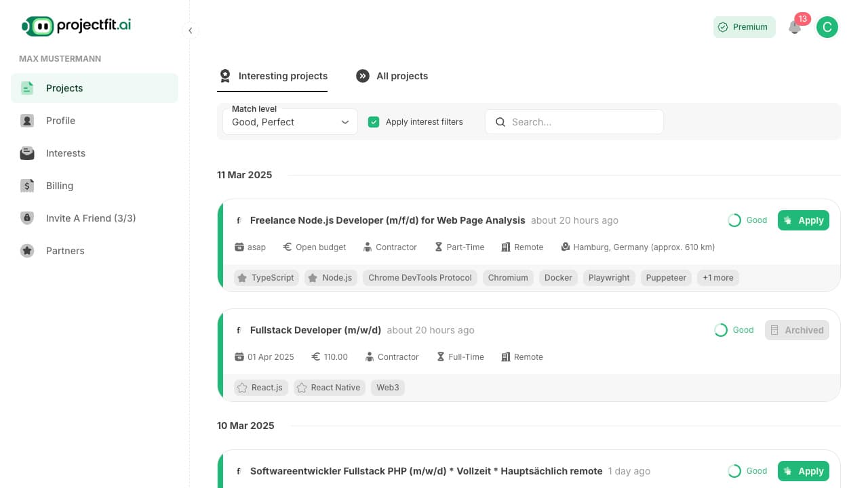Toggle the star on React.js skill tag
The width and height of the screenshot is (868, 488).
(242, 387)
